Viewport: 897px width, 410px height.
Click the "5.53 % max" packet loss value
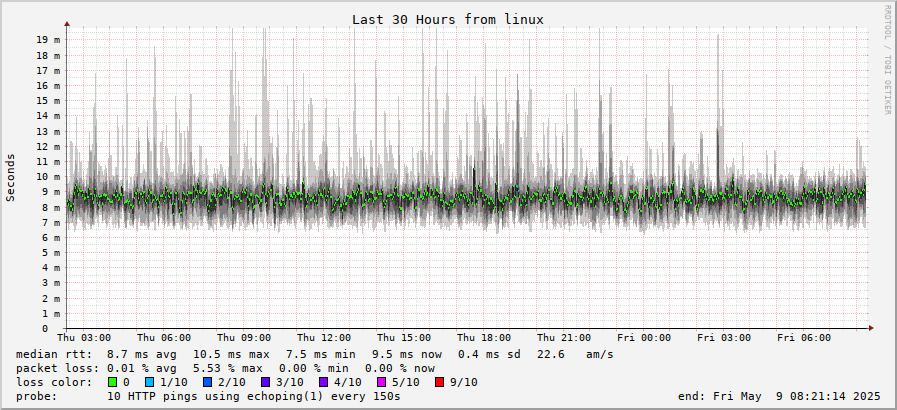pyautogui.click(x=228, y=368)
